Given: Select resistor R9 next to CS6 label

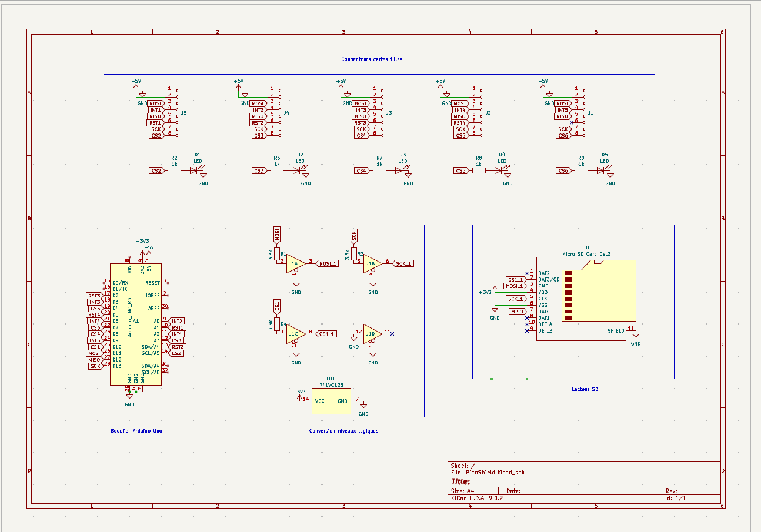Looking at the screenshot, I should (x=581, y=170).
